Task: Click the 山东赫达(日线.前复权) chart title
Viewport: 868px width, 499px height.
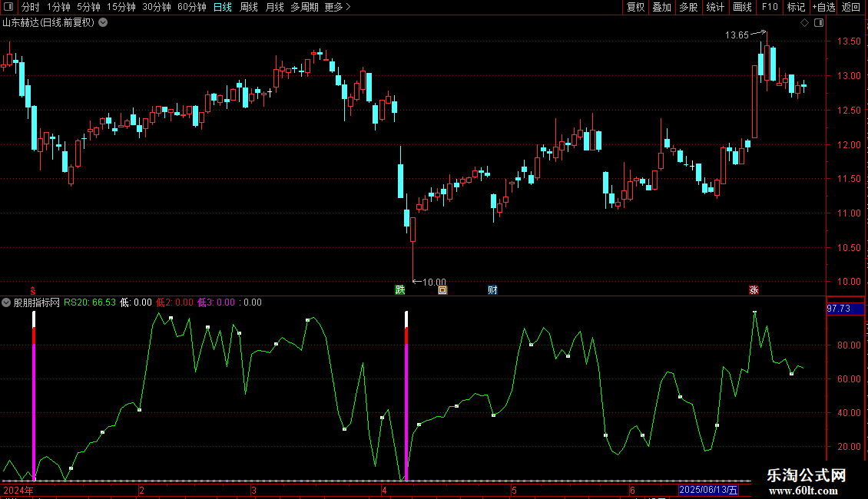Action: click(48, 23)
